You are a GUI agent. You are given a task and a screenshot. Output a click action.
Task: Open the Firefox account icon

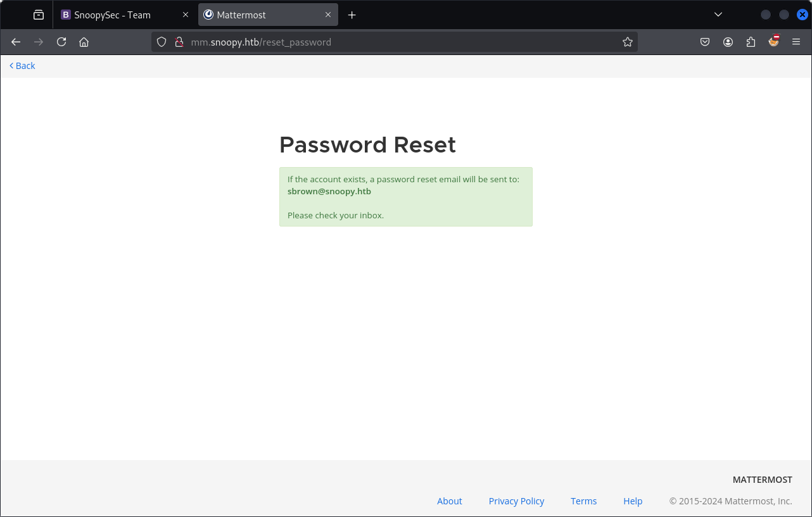(x=728, y=42)
